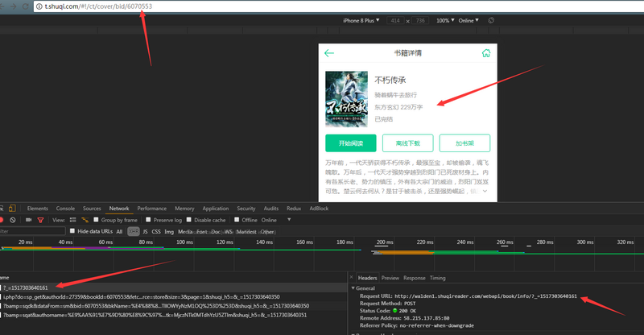Image resolution: width=644 pixels, height=335 pixels.
Task: Open the 100% zoom dropdown
Action: (x=445, y=20)
